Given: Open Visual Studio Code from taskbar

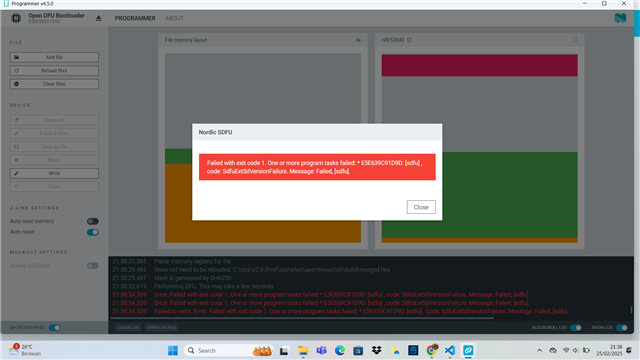Looking at the screenshot, I should click(x=450, y=350).
